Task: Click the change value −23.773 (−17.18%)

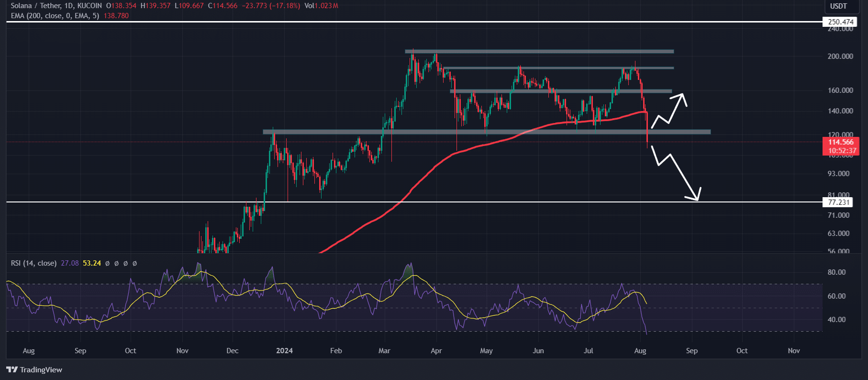Action: point(271,6)
